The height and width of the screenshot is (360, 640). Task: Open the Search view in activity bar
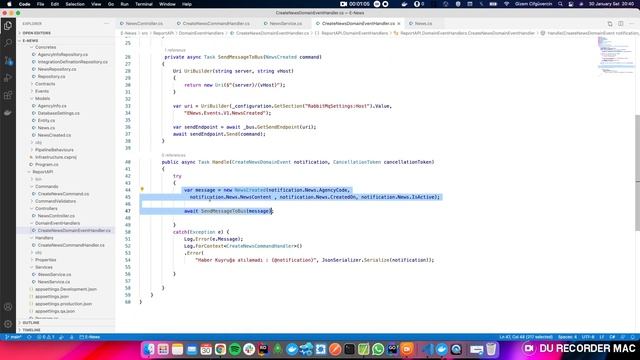[x=8, y=43]
